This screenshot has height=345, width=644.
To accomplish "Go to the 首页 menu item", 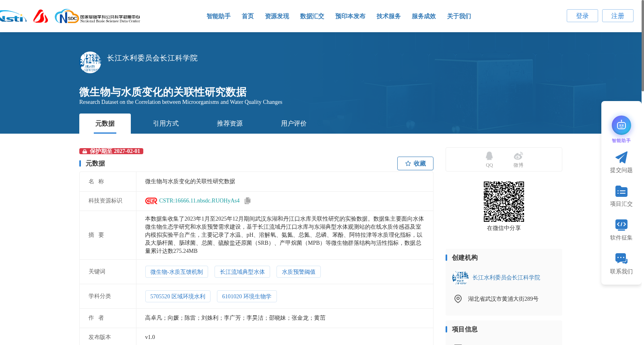I will (x=248, y=16).
